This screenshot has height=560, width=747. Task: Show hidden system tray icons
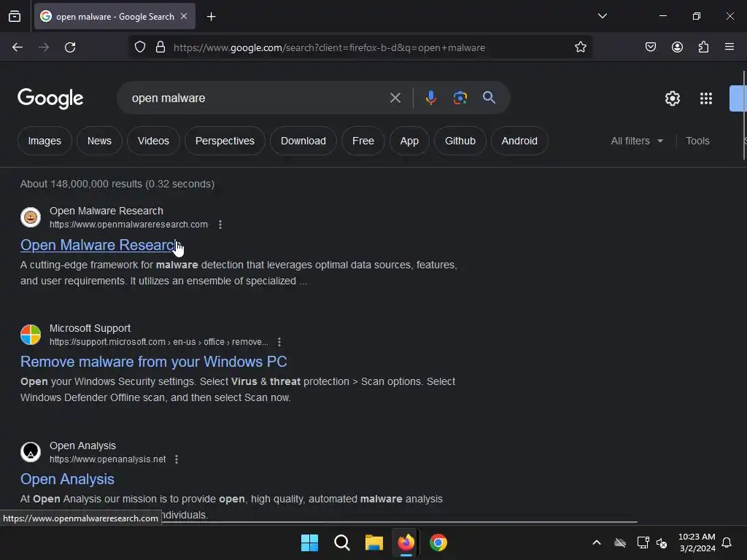[597, 542]
